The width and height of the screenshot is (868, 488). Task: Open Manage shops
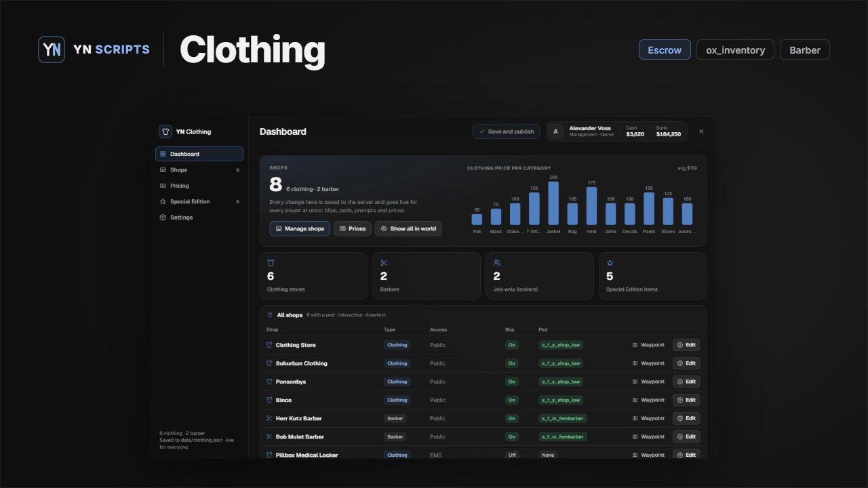(x=300, y=228)
